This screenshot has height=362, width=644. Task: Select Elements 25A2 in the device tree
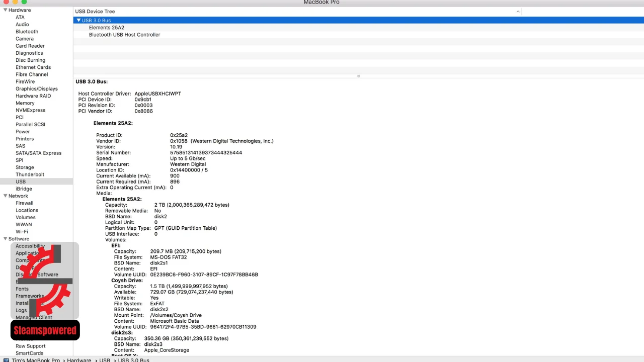107,28
